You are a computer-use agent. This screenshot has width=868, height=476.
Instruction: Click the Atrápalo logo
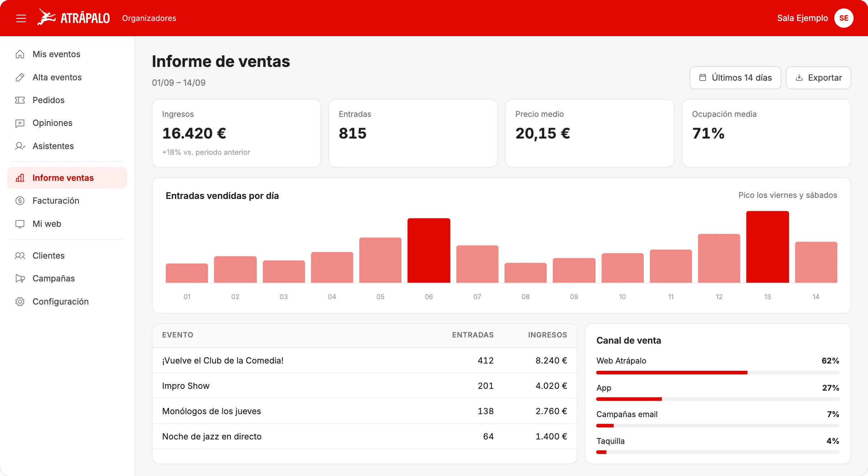[x=74, y=17]
